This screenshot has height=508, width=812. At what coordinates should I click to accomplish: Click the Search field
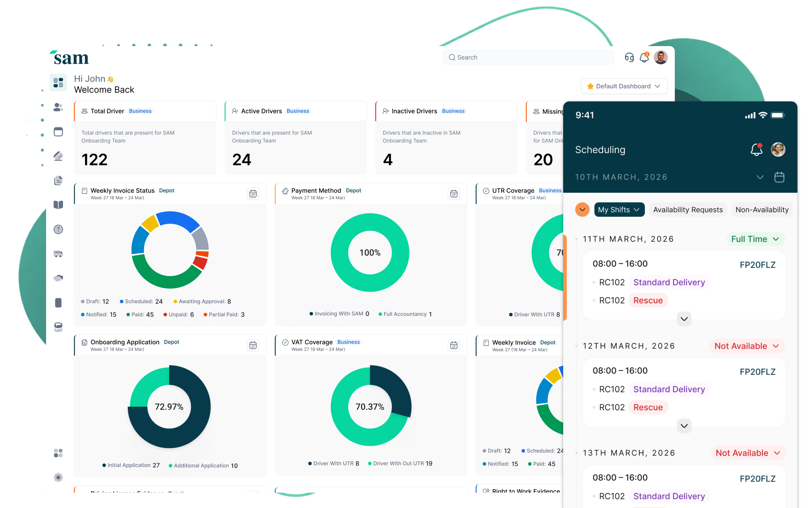pyautogui.click(x=528, y=57)
